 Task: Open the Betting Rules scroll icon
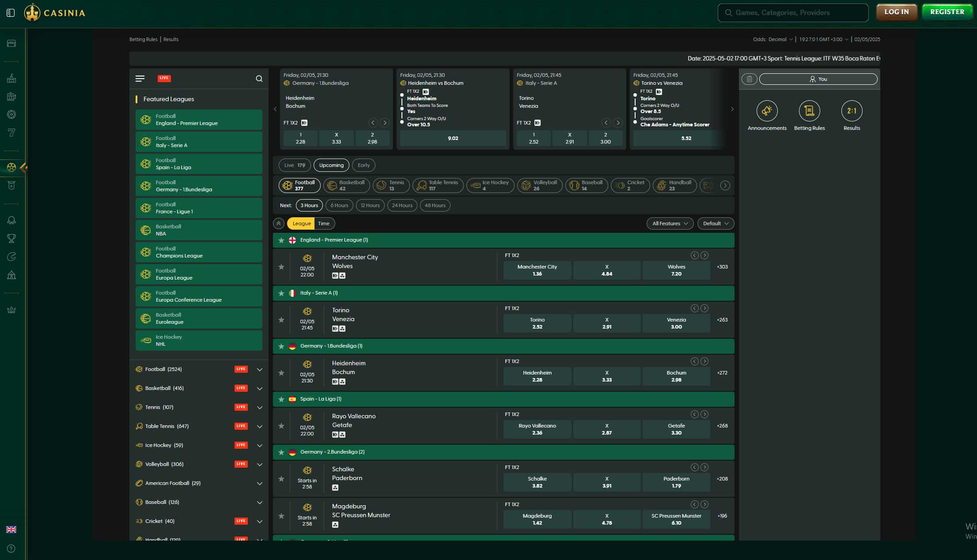point(809,111)
